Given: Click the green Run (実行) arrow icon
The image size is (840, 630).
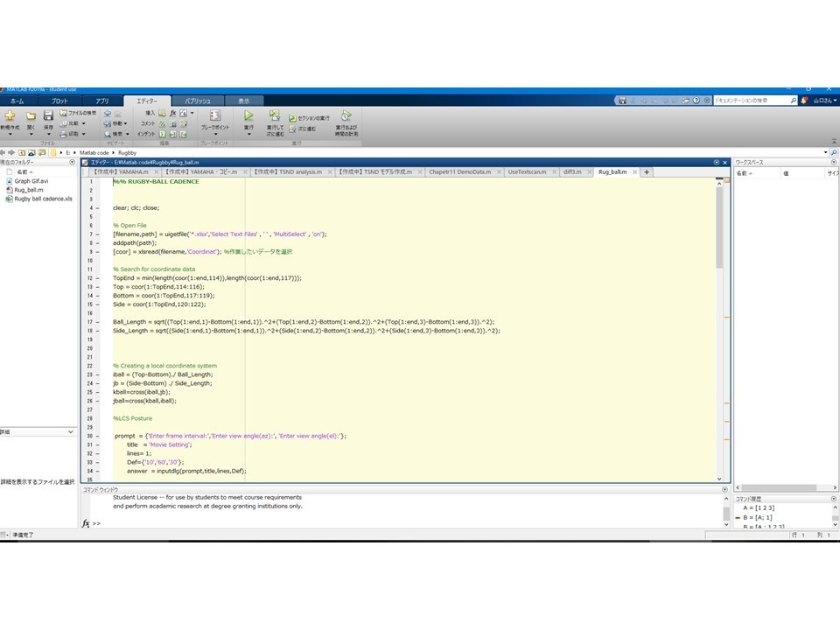Looking at the screenshot, I should click(248, 115).
